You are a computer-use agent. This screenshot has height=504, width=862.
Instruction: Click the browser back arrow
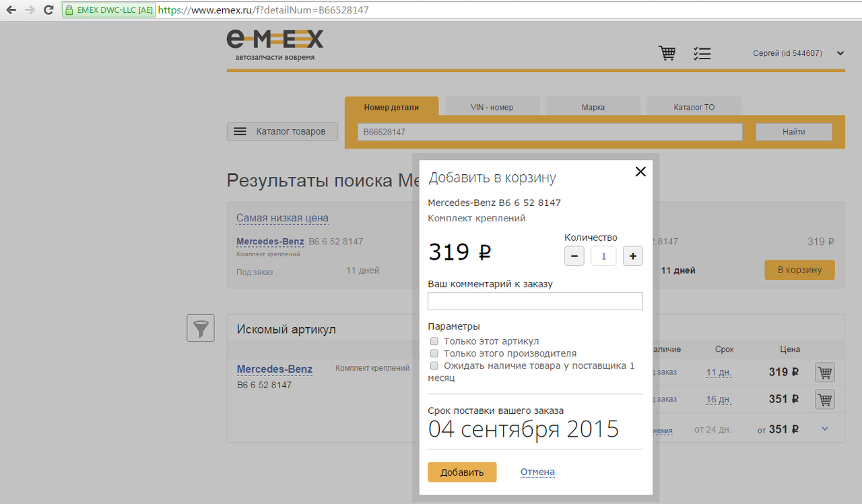pyautogui.click(x=11, y=10)
